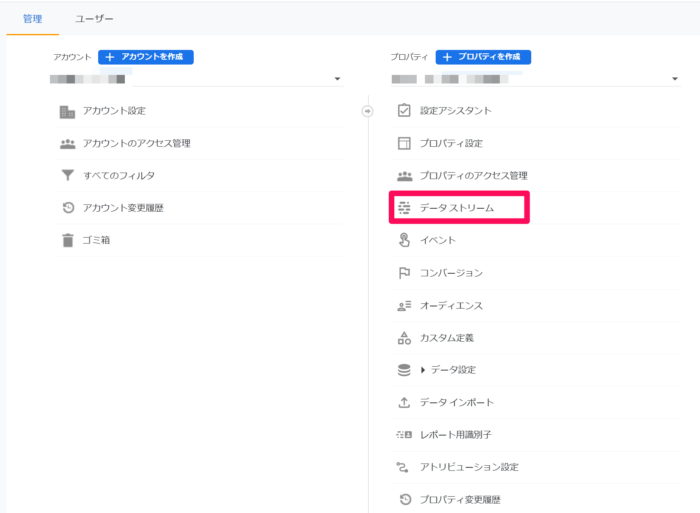
Task: Click the column collapse arrow circle icon
Action: pyautogui.click(x=367, y=111)
